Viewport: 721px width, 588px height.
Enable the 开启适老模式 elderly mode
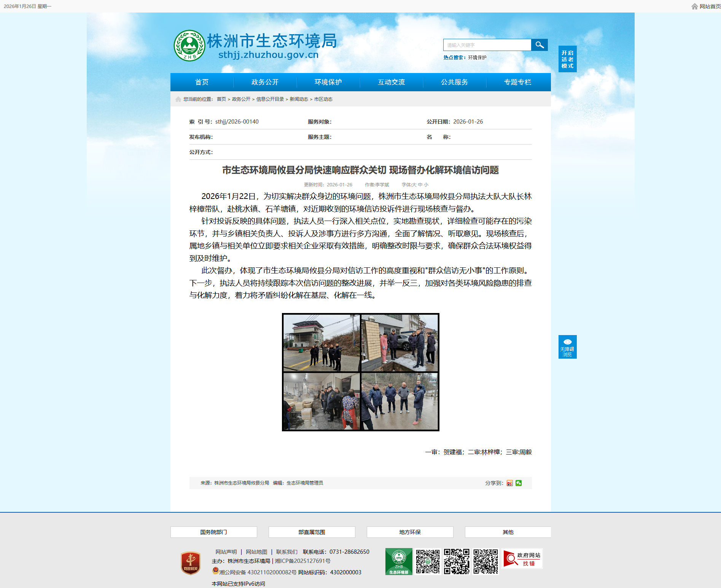pos(567,59)
